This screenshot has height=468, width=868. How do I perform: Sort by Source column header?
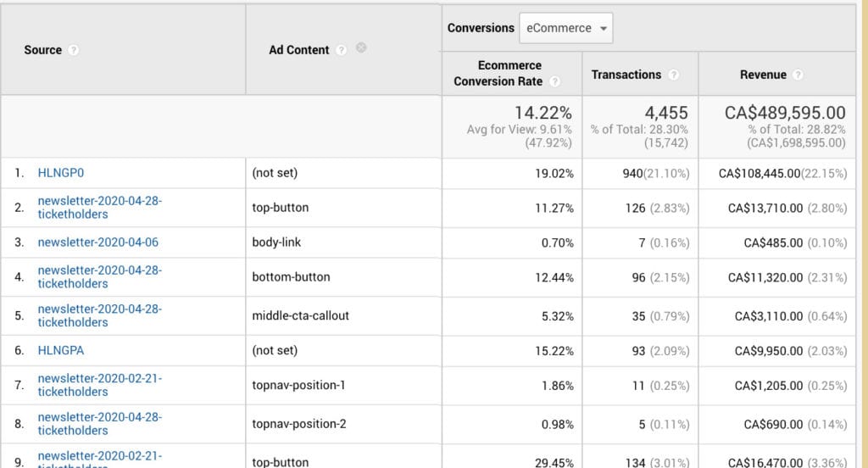[43, 50]
